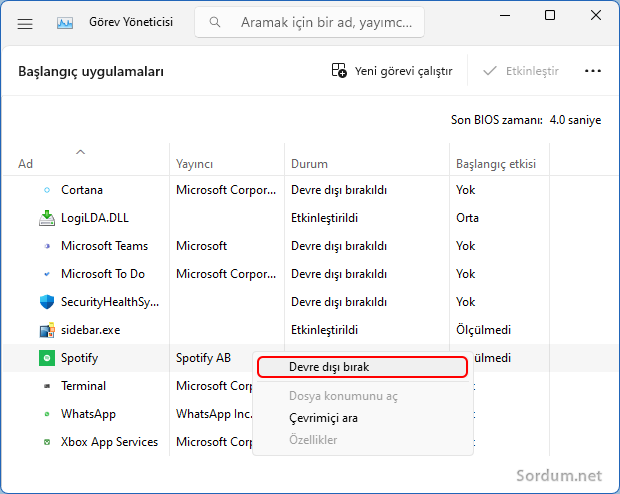
Task: Select the Terminal row name
Action: click(x=83, y=386)
